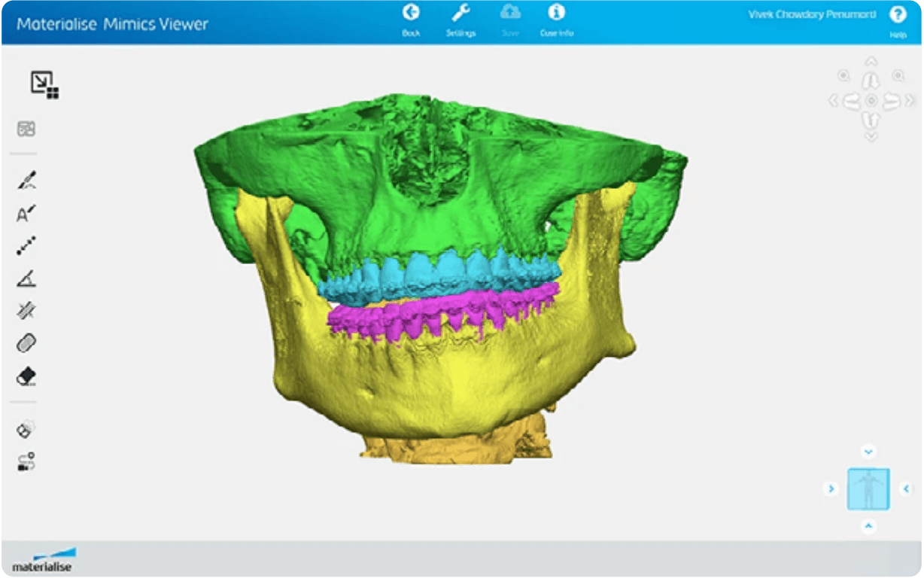This screenshot has height=578, width=924.
Task: Click the body orientation thumbnail
Action: pos(867,488)
